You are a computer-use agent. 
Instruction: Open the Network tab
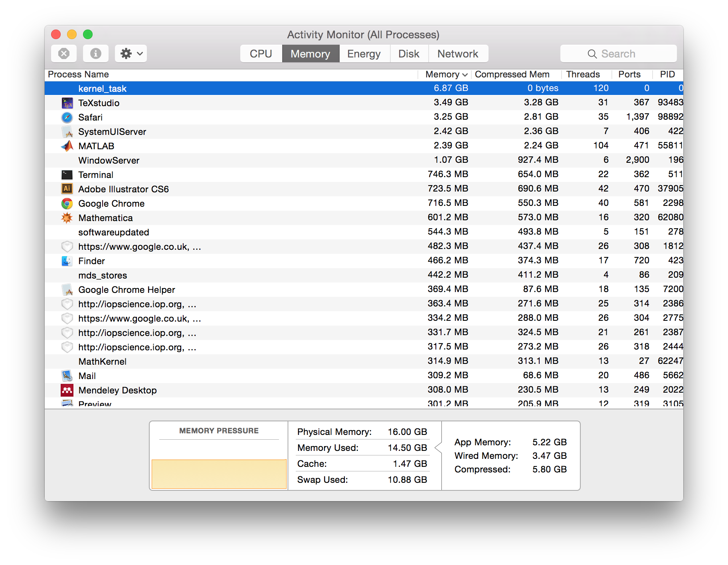[x=458, y=53]
